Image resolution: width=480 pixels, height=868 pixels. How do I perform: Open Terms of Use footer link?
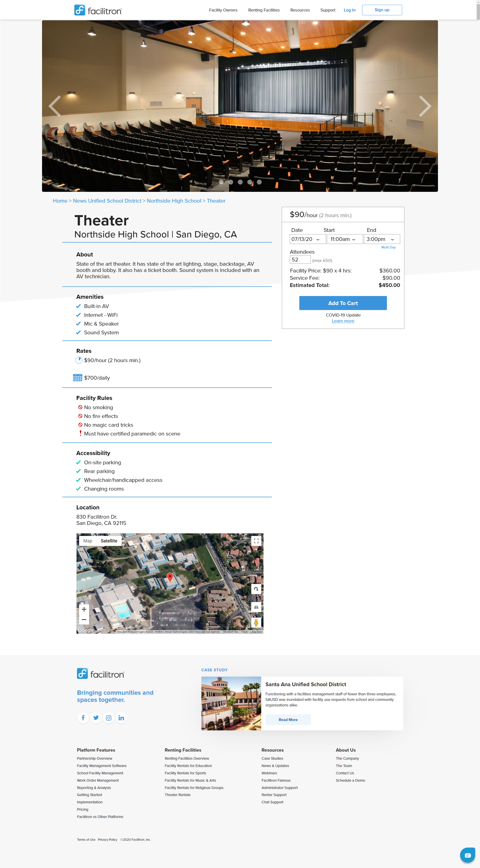[x=86, y=840]
